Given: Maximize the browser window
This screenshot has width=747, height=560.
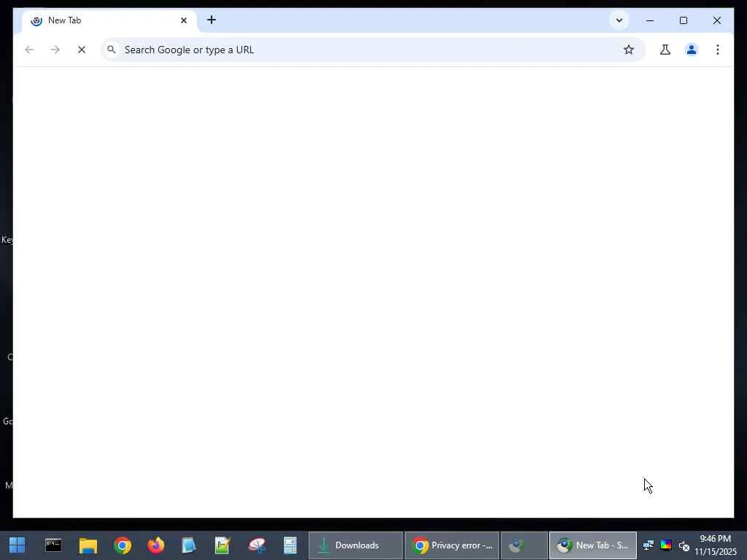Looking at the screenshot, I should 683,20.
